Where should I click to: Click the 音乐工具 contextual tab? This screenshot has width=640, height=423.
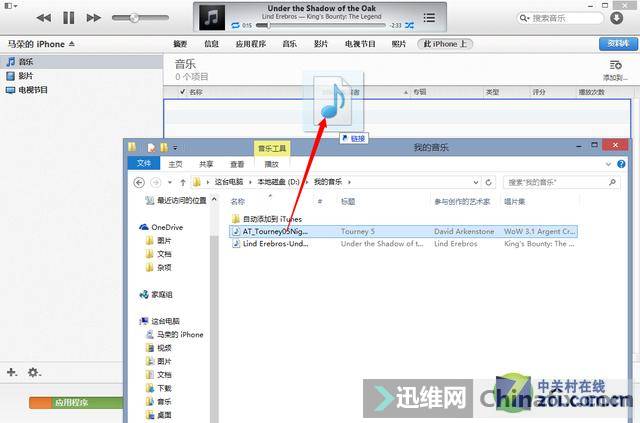(272, 148)
